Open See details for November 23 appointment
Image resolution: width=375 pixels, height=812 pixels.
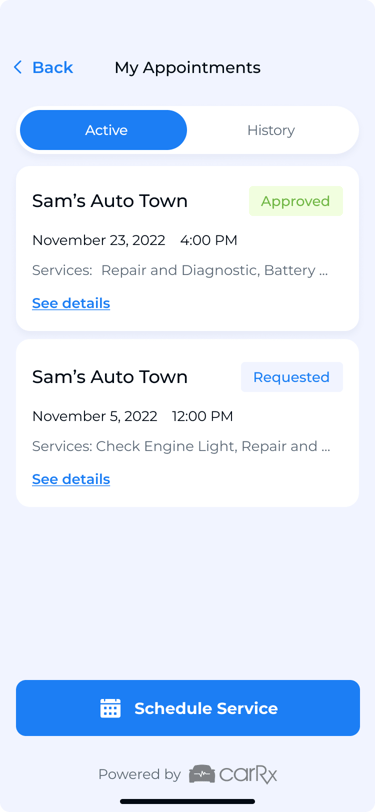click(71, 303)
